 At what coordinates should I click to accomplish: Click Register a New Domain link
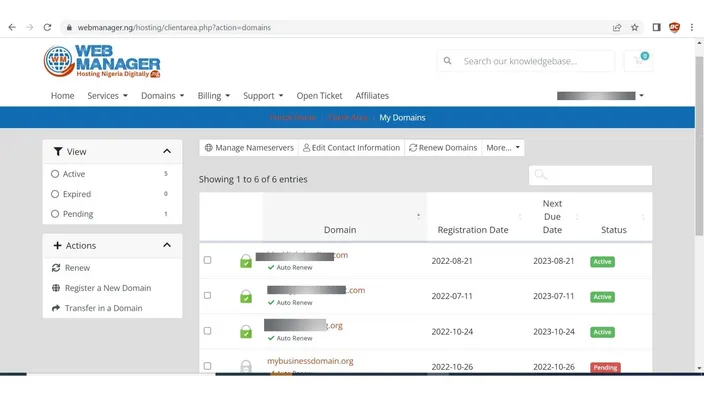point(108,288)
